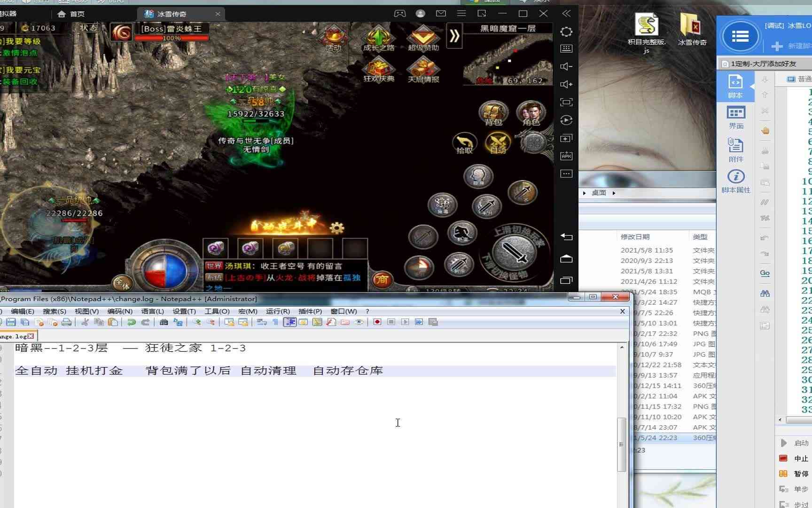
Task: Click Save All icon in Notepad++ toolbar
Action: click(25, 322)
